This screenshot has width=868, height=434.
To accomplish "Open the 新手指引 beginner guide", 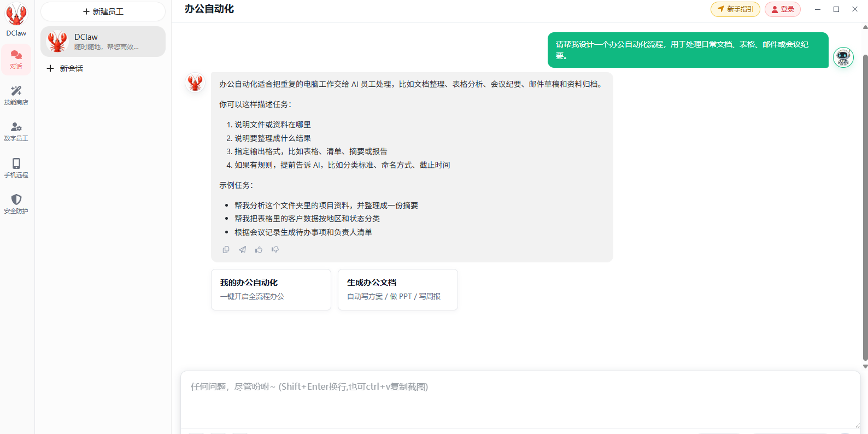I will point(735,9).
